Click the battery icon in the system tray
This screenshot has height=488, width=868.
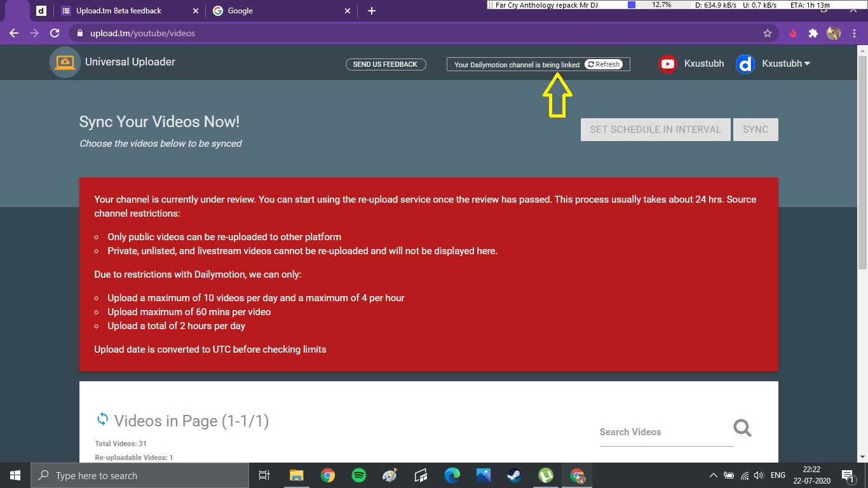(729, 475)
